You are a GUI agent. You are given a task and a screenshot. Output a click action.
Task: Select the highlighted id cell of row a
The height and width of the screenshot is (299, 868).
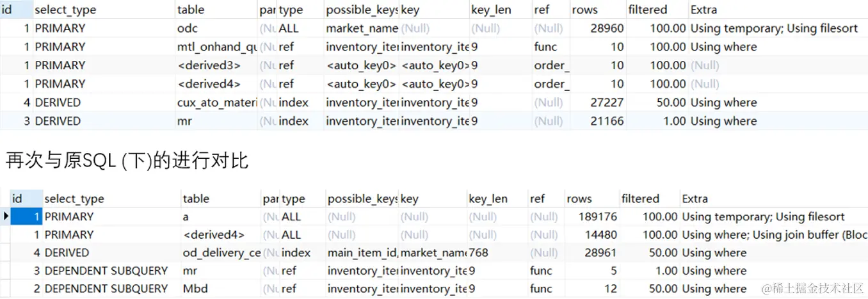27,217
